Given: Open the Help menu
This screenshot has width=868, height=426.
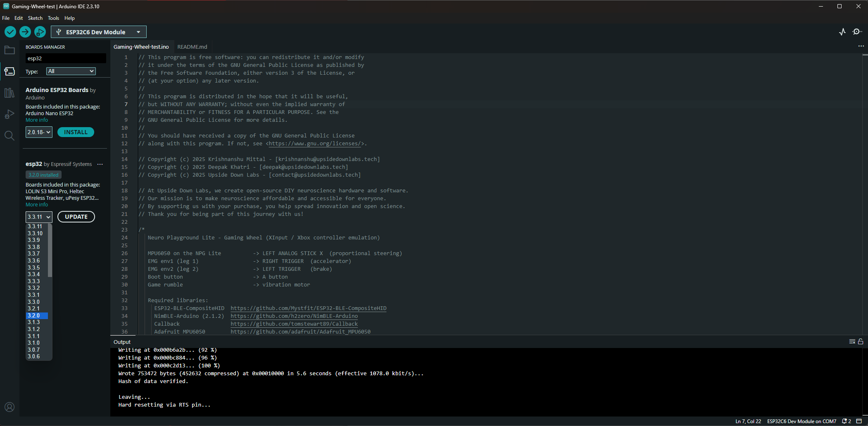Looking at the screenshot, I should click(x=69, y=18).
